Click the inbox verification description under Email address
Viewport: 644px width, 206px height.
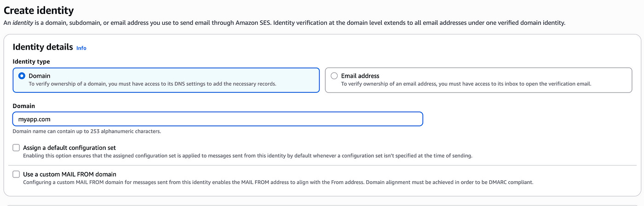coord(466,84)
